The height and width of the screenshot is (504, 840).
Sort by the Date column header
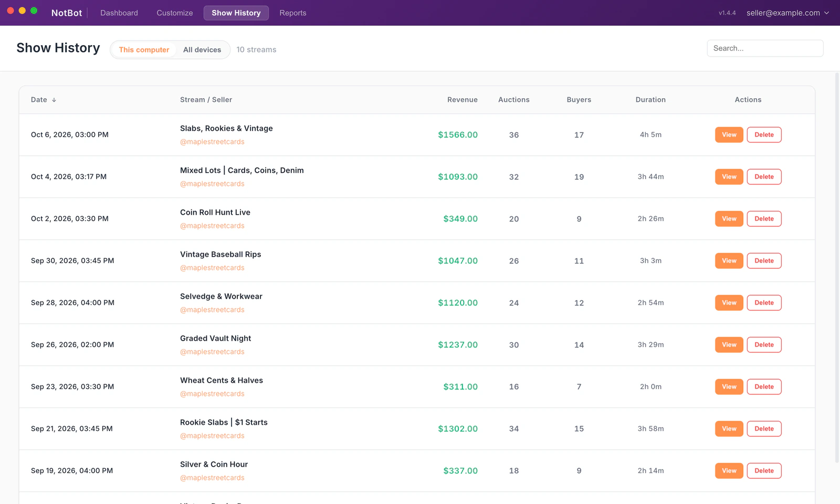(44, 100)
